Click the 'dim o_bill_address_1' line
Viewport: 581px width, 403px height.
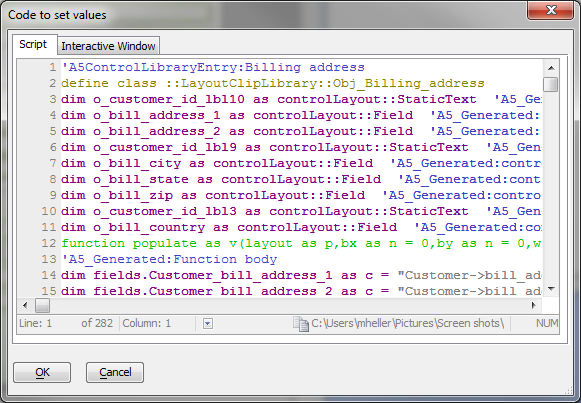coord(301,115)
